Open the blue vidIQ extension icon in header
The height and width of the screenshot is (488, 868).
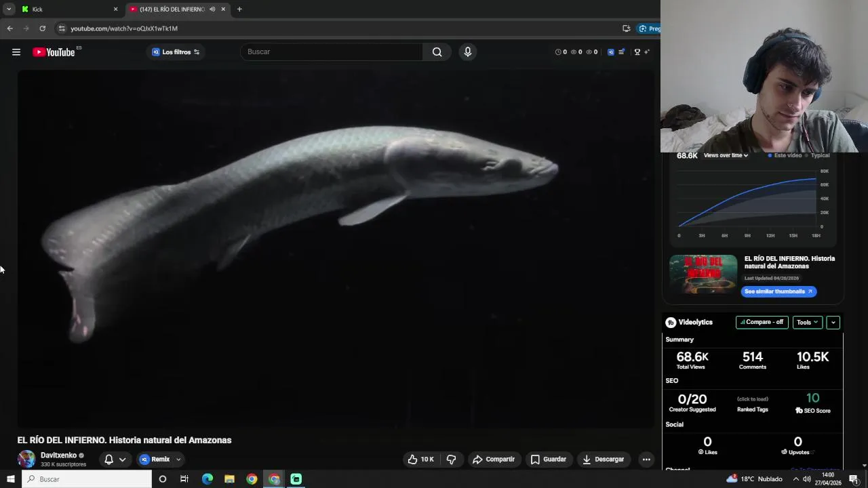click(x=610, y=52)
